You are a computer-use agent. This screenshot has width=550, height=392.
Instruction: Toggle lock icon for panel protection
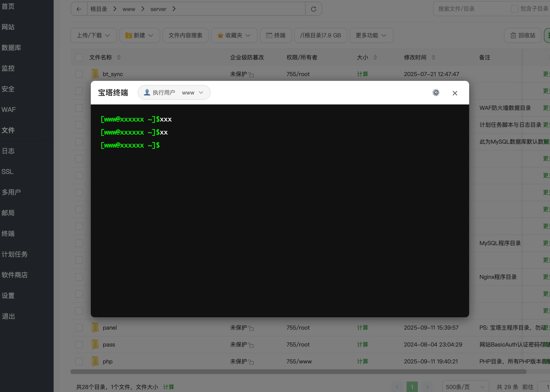click(251, 328)
